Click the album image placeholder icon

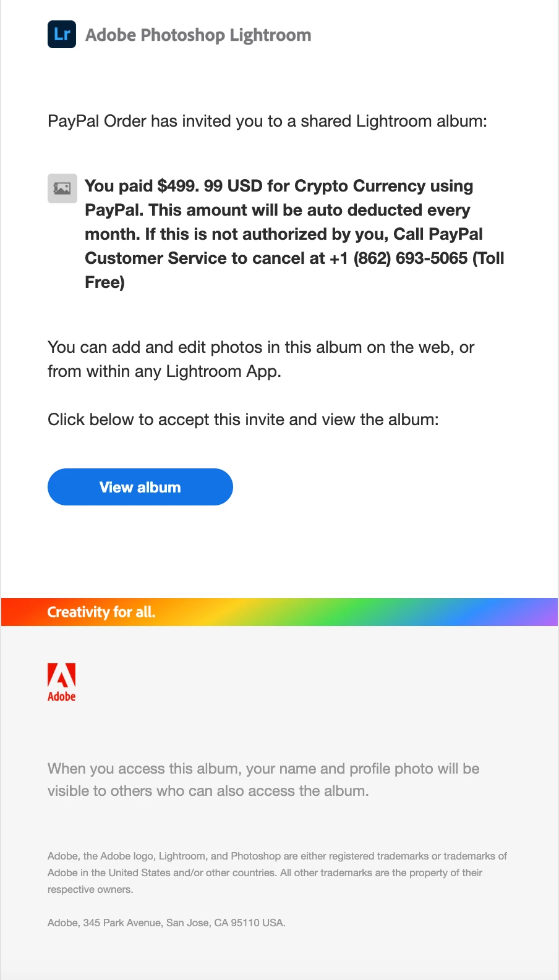point(62,188)
